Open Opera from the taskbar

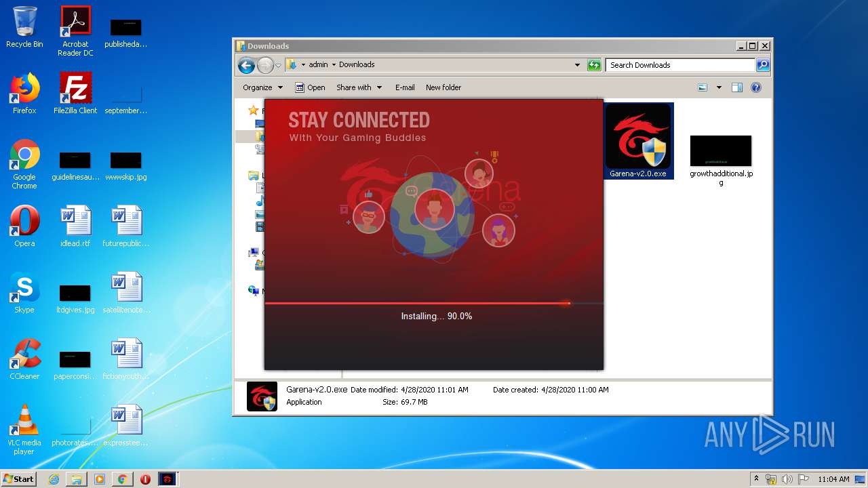pyautogui.click(x=145, y=479)
